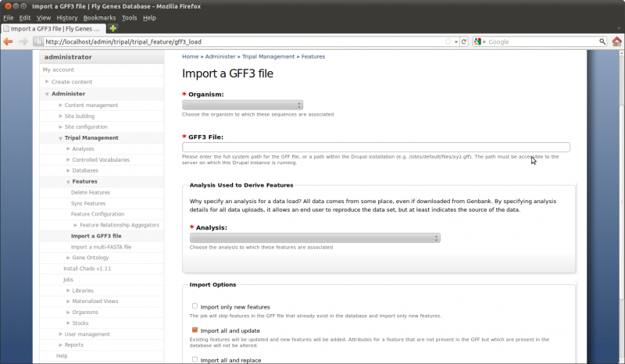Open Administer breadcrumb link
Viewport: 625px width, 364px height.
(220, 56)
